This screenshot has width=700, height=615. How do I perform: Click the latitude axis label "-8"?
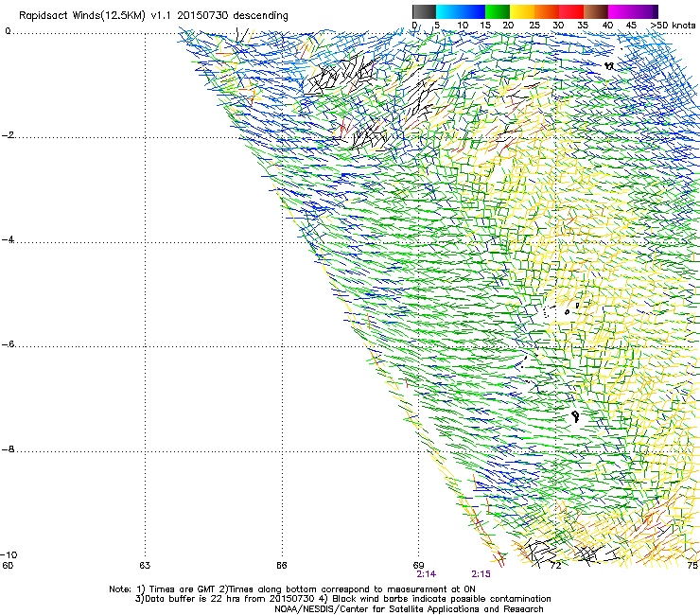(x=9, y=449)
